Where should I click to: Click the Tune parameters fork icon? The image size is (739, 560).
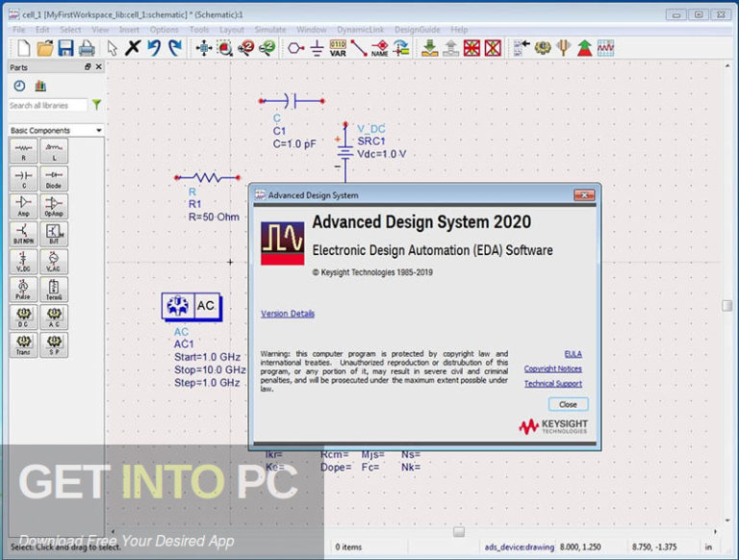[564, 48]
